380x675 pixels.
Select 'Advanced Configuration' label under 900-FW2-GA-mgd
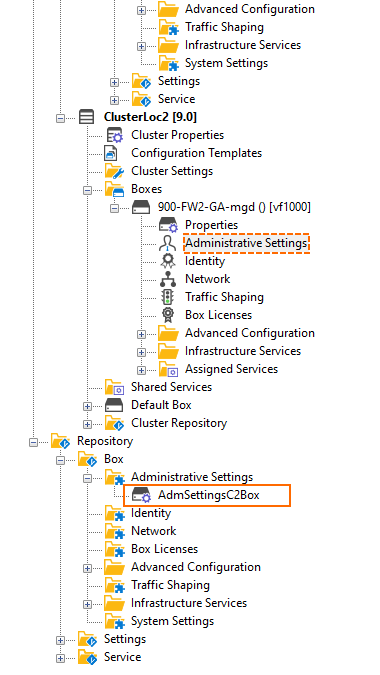click(x=250, y=333)
